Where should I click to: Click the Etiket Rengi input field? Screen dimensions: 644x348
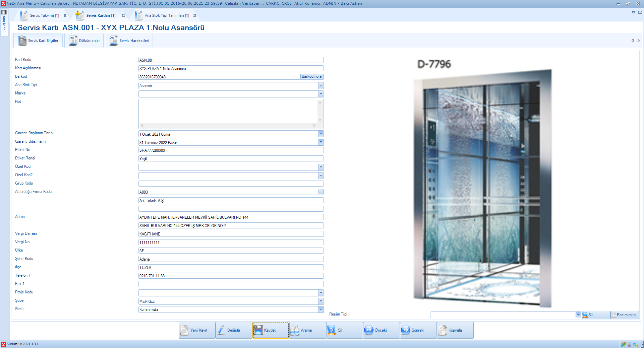click(x=231, y=159)
